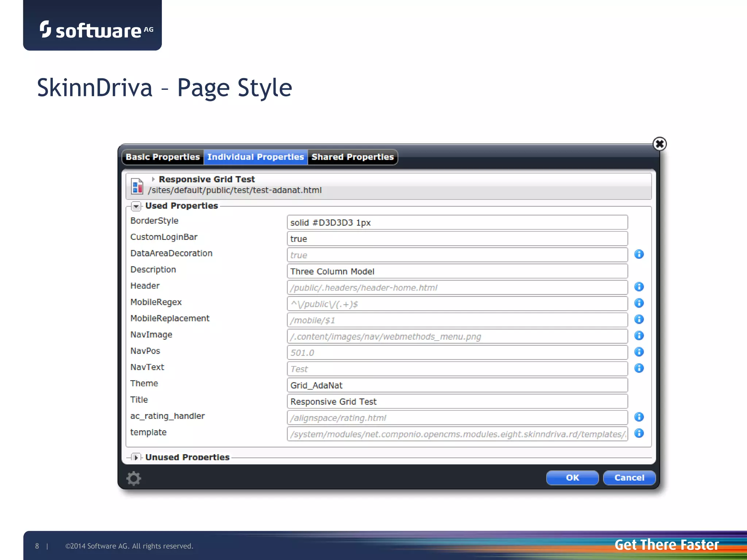Edit the NavImage path field
The height and width of the screenshot is (560, 747).
[x=457, y=337]
